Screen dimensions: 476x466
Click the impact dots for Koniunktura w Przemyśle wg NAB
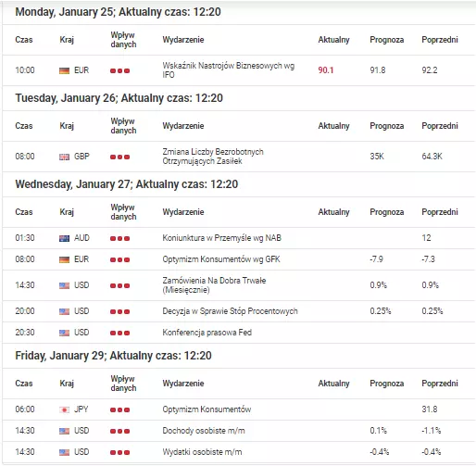tap(119, 238)
